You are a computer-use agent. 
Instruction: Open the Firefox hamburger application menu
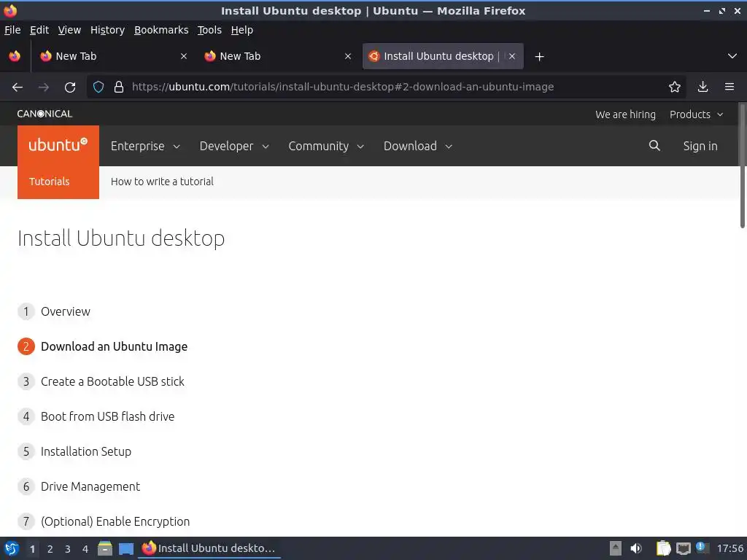tap(729, 87)
